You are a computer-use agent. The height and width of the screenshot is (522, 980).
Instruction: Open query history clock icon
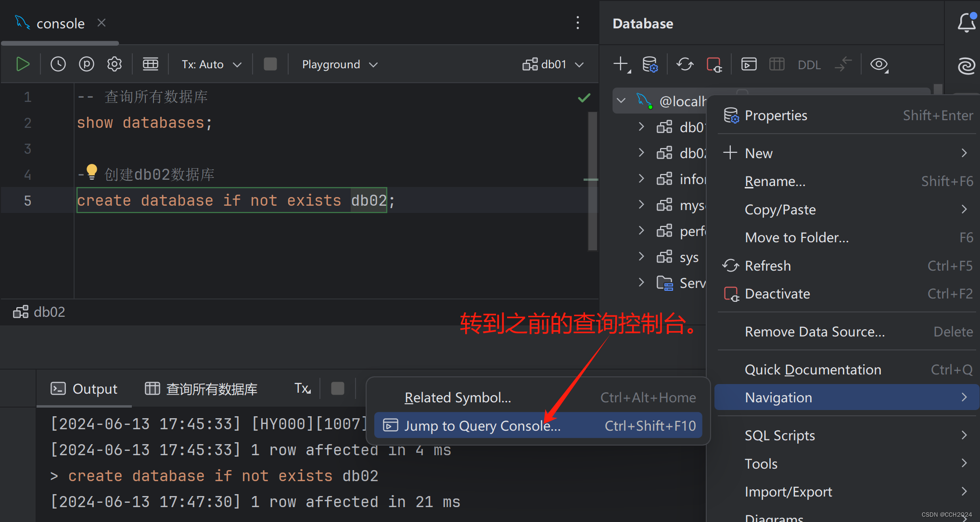(58, 64)
